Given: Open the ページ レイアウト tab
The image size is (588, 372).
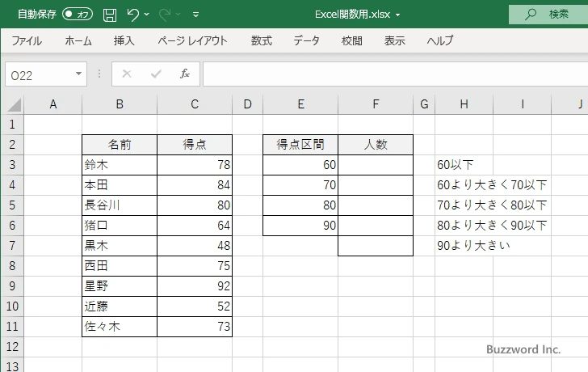Looking at the screenshot, I should [x=192, y=40].
